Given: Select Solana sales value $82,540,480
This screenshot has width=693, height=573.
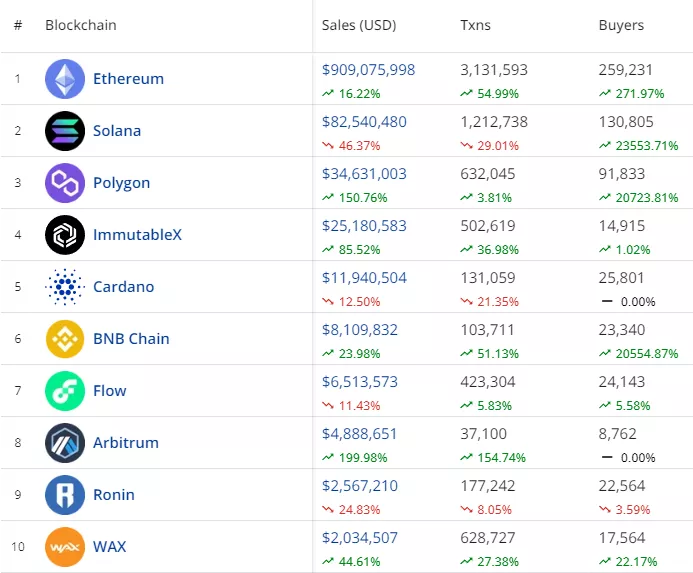Looking at the screenshot, I should click(364, 122).
